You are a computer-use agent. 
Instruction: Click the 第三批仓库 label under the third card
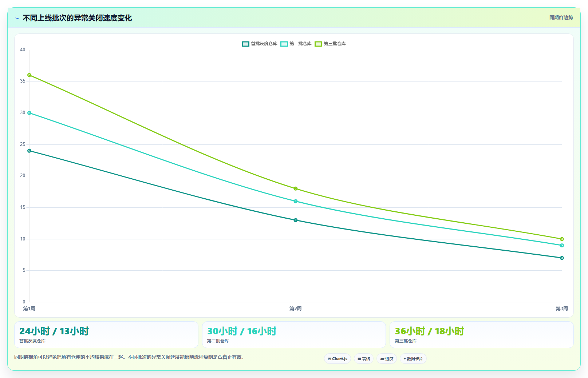click(406, 341)
